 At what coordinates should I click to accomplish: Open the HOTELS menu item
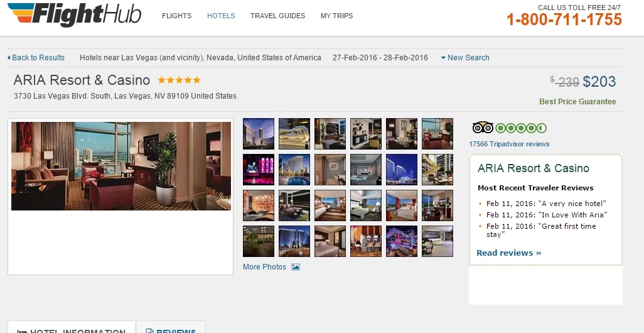[221, 16]
